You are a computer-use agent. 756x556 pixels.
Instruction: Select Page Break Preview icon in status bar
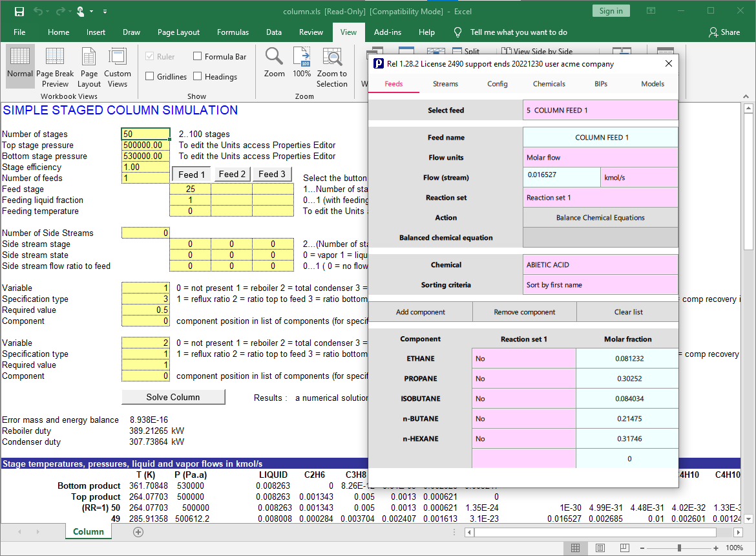624,548
